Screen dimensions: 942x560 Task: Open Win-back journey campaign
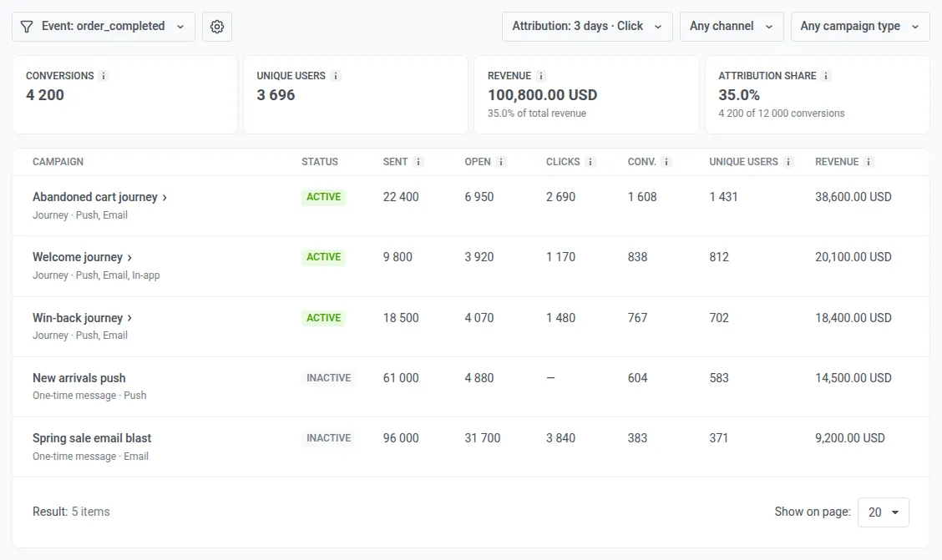click(78, 317)
